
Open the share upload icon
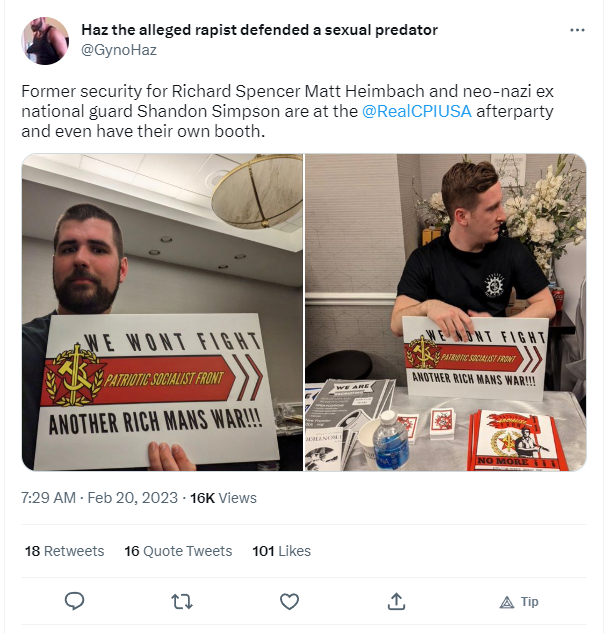coord(396,601)
